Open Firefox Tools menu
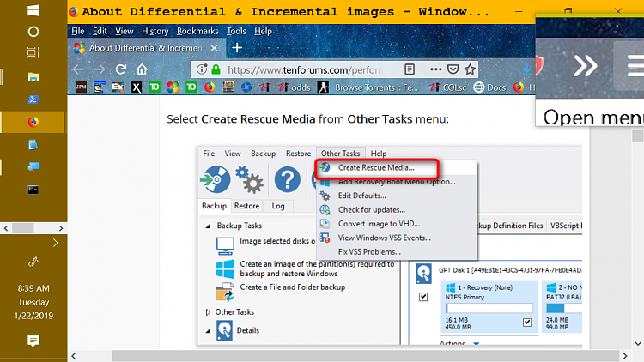Viewport: 644px width, 362px height. point(236,31)
